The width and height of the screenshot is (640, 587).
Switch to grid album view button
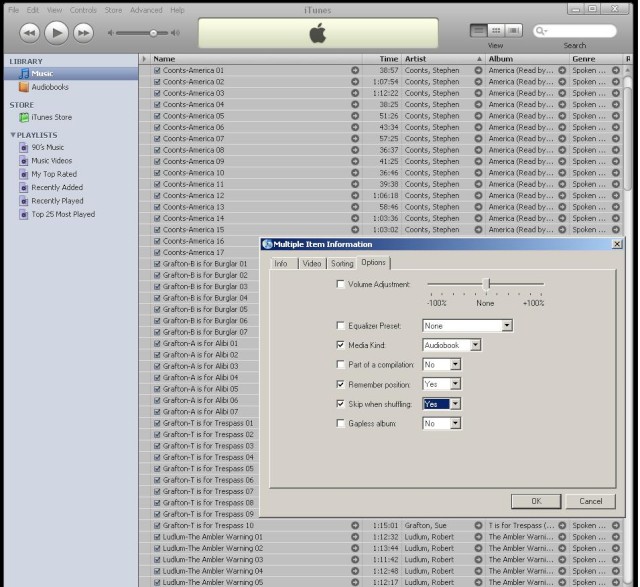point(496,31)
